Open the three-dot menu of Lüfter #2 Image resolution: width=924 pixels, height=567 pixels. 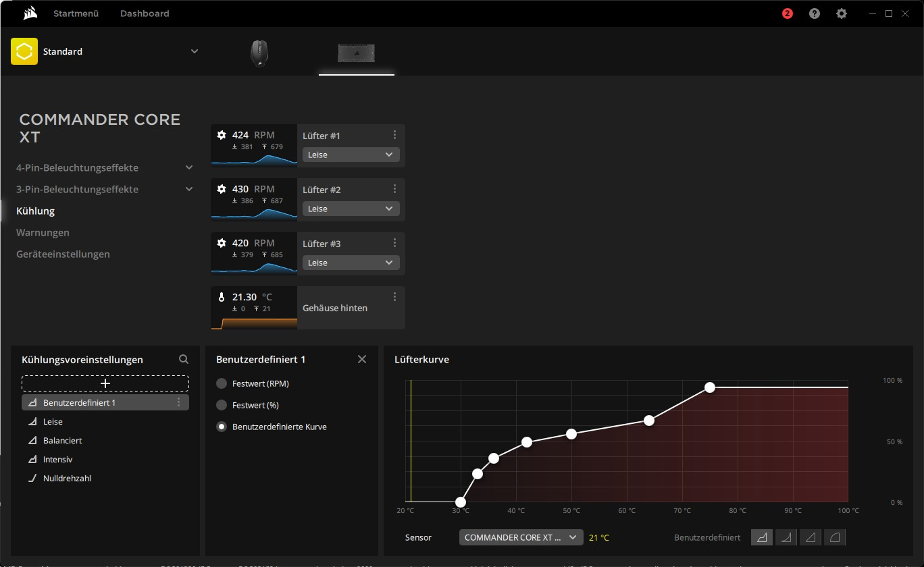395,189
